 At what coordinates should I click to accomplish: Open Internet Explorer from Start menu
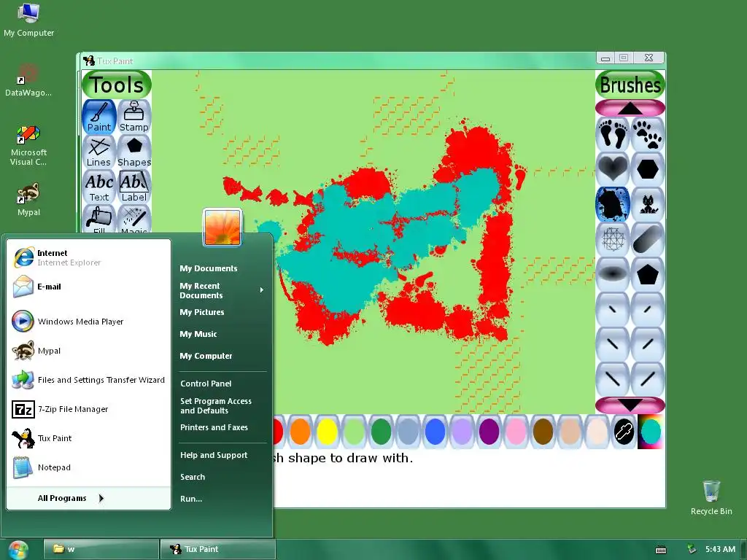click(x=88, y=257)
